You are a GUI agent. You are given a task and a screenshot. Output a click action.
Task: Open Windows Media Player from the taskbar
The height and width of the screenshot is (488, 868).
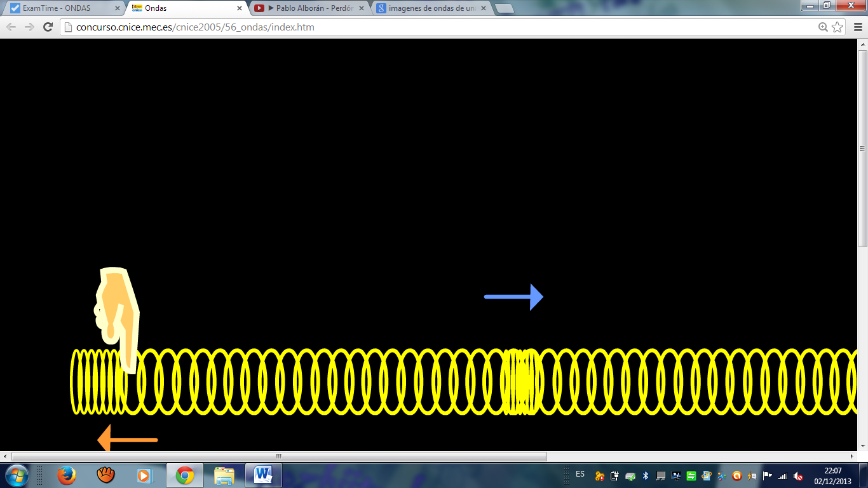tap(145, 475)
